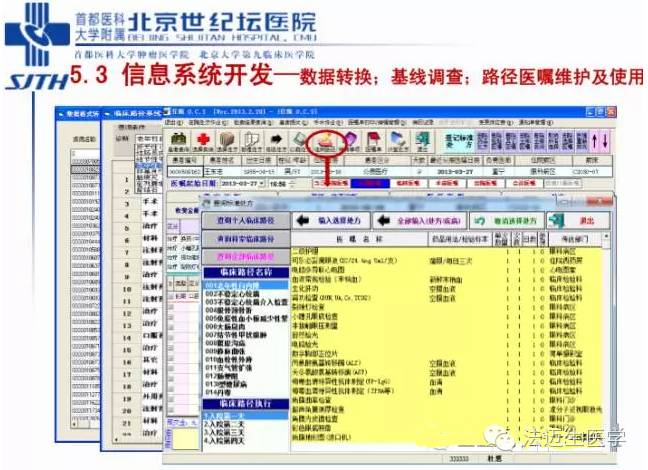Select the highlighted 001 pathway entry
This screenshot has width=648, height=470.
click(x=245, y=285)
